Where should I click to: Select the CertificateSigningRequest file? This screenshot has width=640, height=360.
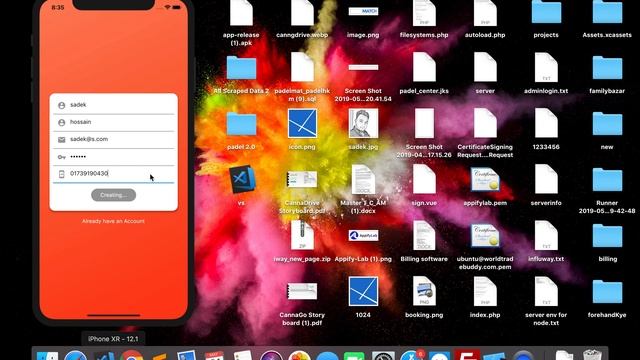pyautogui.click(x=485, y=123)
